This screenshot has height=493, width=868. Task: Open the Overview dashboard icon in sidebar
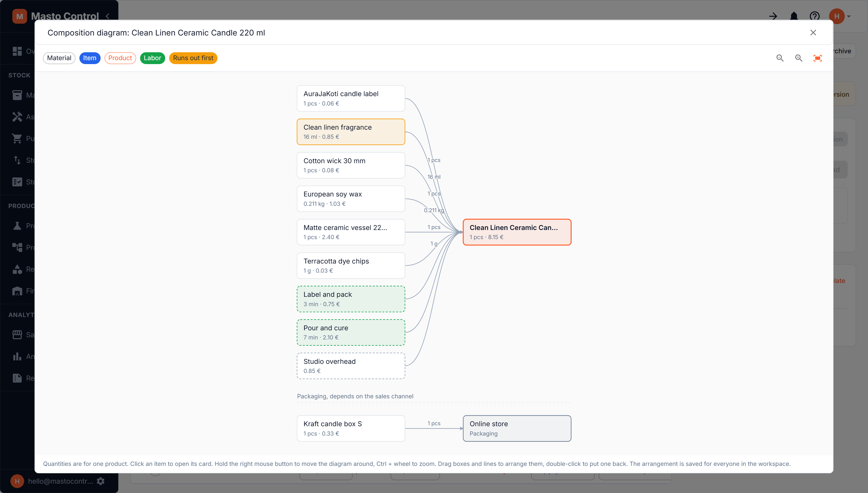(17, 51)
